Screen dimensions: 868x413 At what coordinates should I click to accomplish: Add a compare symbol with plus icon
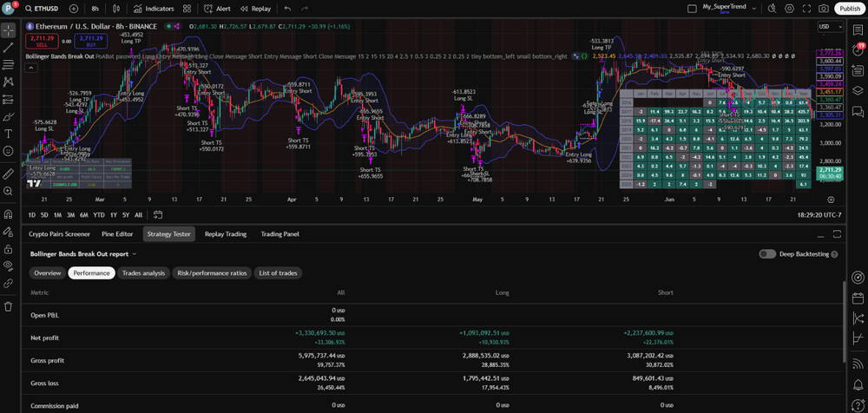(x=74, y=9)
